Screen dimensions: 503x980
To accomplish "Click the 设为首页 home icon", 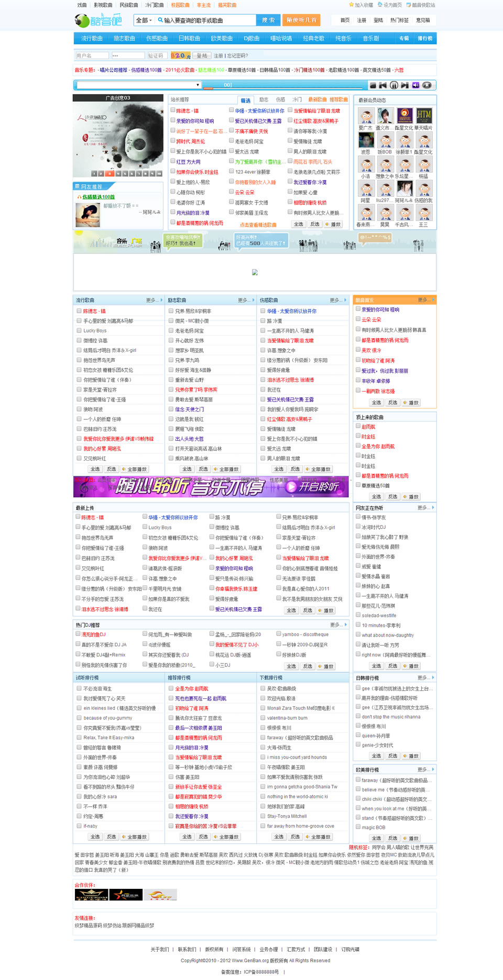I will pos(380,5).
